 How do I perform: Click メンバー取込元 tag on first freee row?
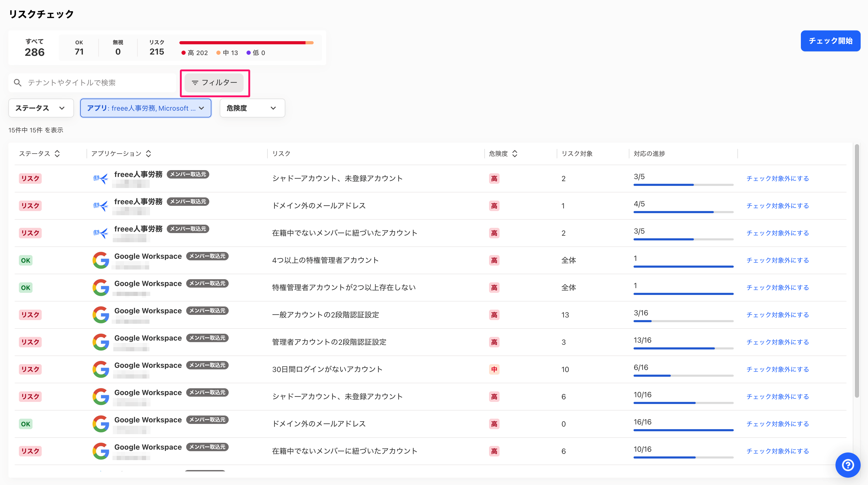188,174
